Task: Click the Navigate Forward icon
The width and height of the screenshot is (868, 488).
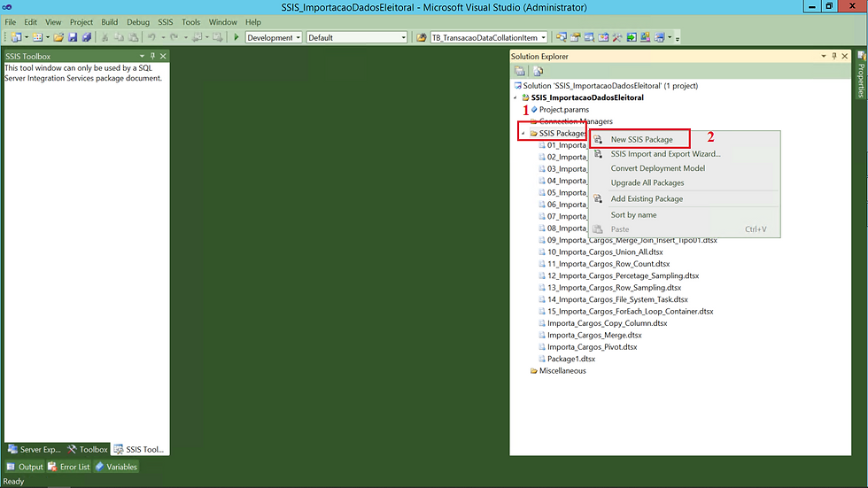Action: (217, 37)
